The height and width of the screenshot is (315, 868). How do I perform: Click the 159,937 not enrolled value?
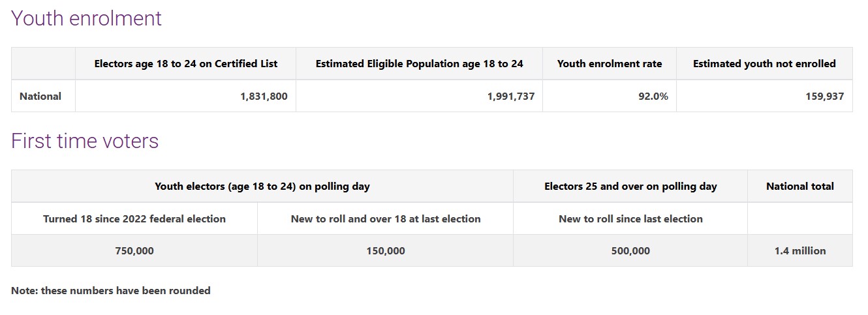click(x=824, y=97)
